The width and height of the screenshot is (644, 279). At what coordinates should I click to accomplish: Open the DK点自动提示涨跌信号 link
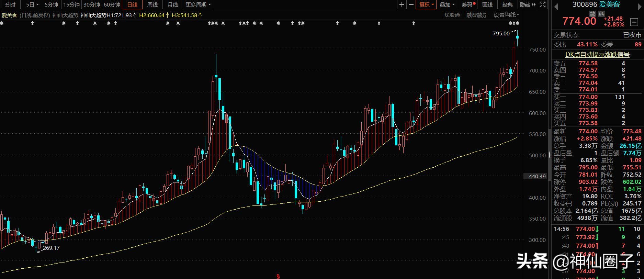click(x=597, y=55)
